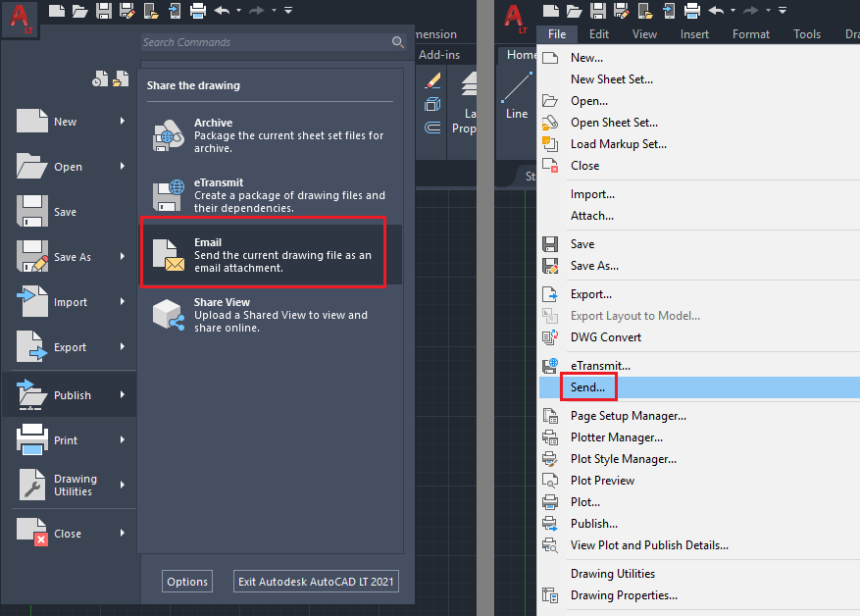Expand the arrow next to Open in application menu
This screenshot has width=860, height=616.
[x=123, y=166]
